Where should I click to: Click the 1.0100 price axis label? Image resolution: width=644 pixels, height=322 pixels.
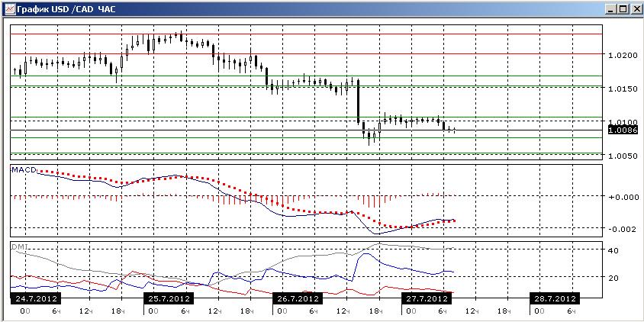(x=622, y=122)
